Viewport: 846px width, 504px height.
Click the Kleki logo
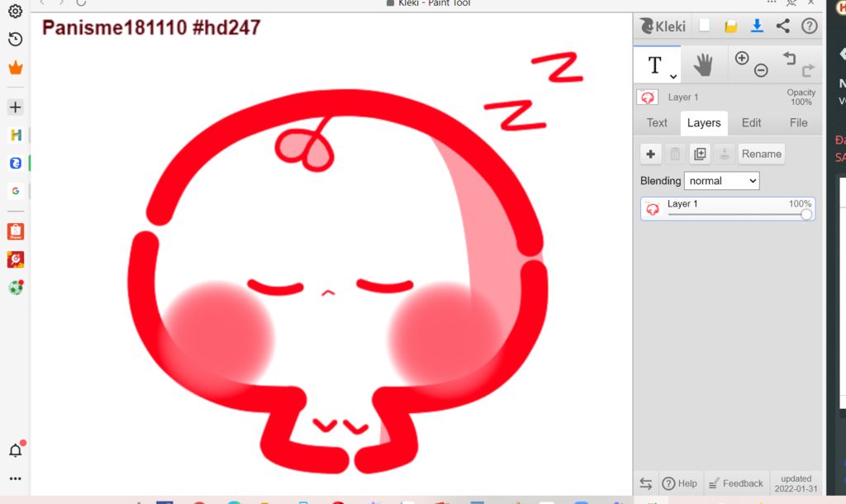click(x=662, y=26)
